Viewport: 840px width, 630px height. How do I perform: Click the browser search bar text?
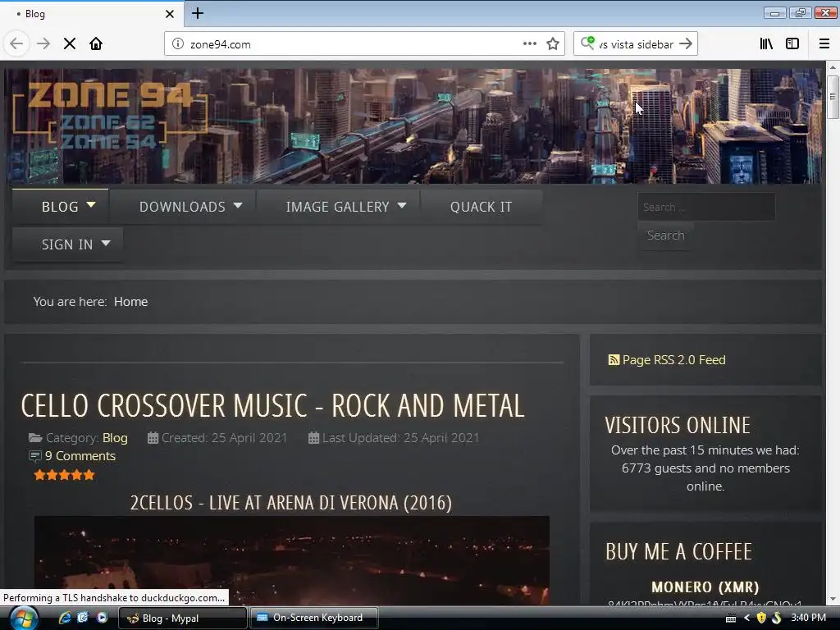point(636,44)
